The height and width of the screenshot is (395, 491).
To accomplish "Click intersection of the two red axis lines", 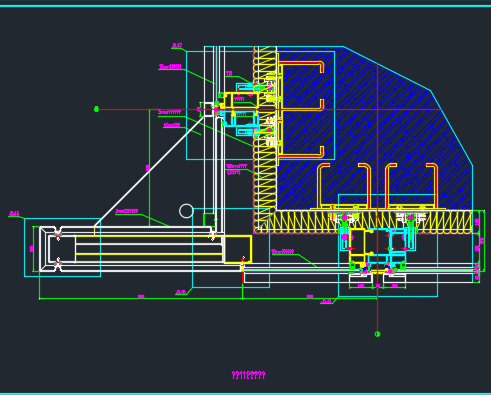I will pyautogui.click(x=377, y=109).
